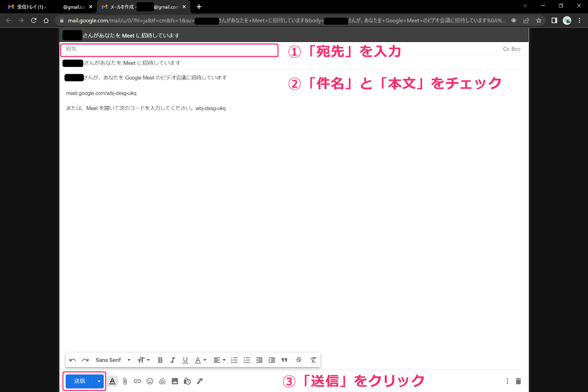
Task: Click the body line starting with または、Meet
Action: pos(146,108)
